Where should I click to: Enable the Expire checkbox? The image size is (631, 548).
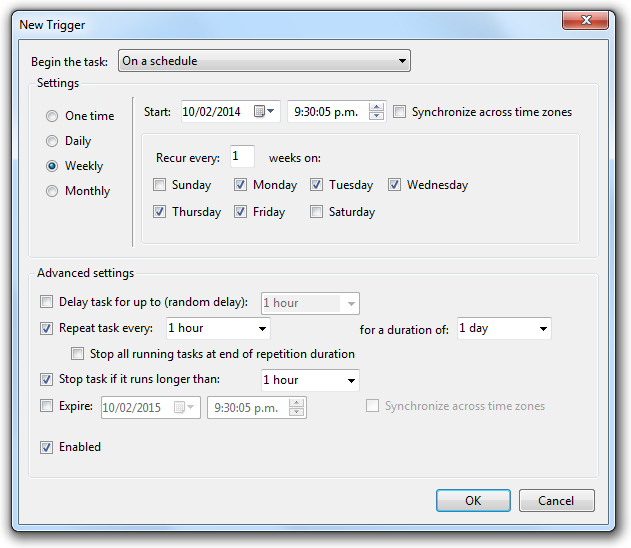click(x=46, y=406)
